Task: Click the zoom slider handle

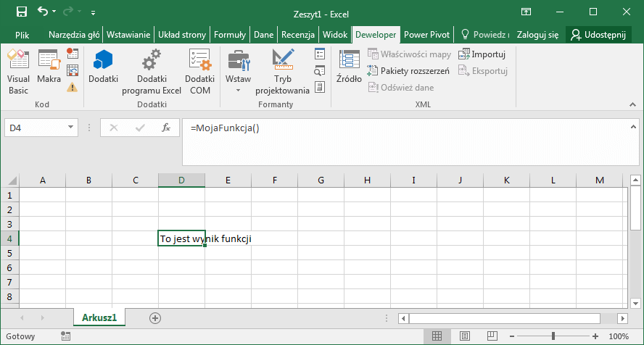Action: pyautogui.click(x=553, y=336)
